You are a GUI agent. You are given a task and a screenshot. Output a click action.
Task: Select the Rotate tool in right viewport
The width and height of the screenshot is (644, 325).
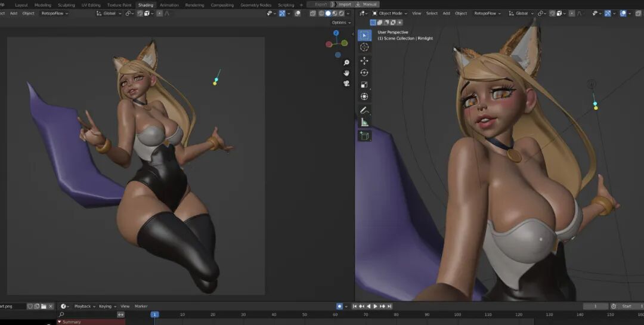coord(364,73)
